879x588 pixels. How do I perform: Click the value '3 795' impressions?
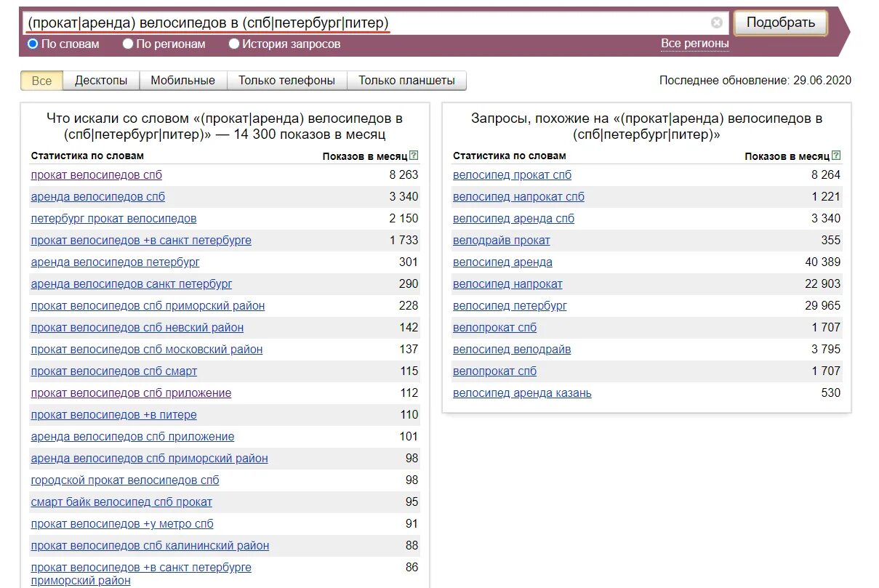click(x=826, y=350)
